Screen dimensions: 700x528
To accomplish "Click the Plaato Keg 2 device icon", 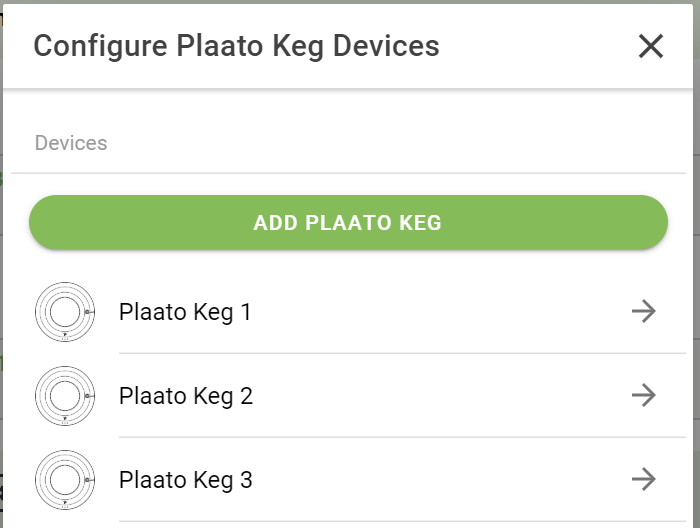I will tap(65, 396).
